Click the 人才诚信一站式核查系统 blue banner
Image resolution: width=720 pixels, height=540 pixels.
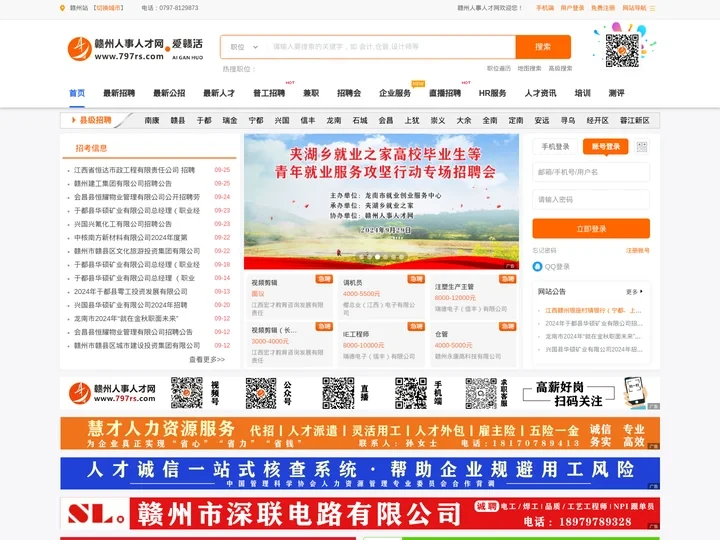click(360, 473)
